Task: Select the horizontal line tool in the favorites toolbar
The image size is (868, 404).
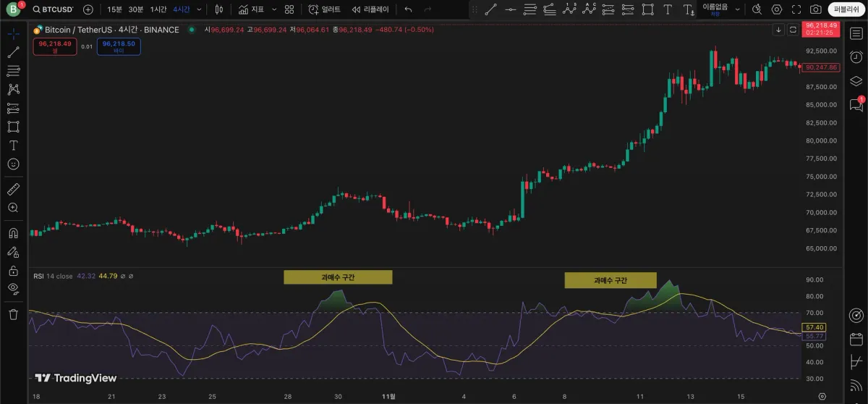Action: pos(511,10)
